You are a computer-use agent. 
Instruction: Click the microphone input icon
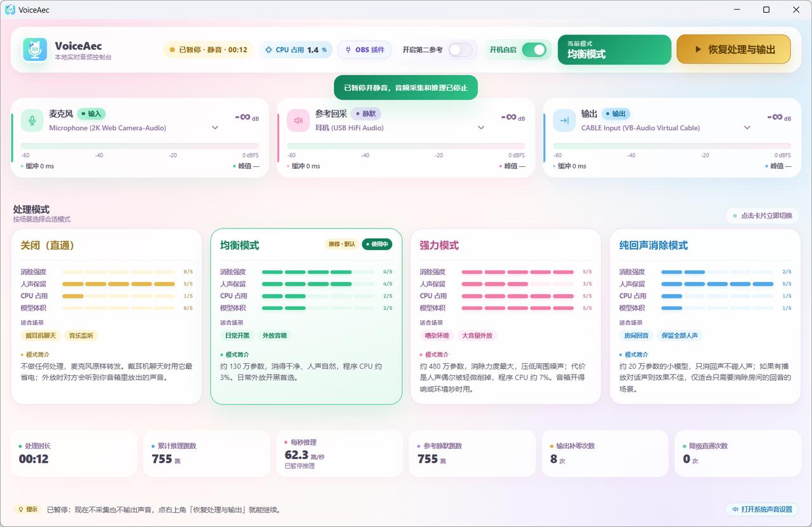pyautogui.click(x=32, y=121)
